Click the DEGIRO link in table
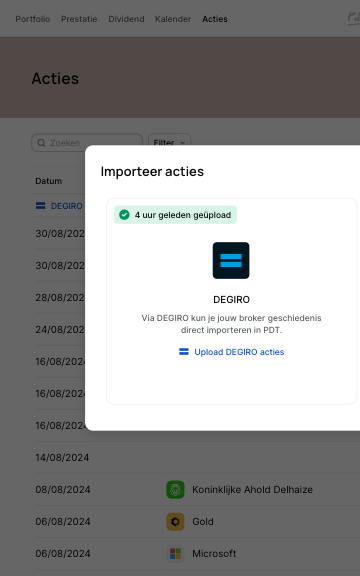This screenshot has width=360, height=576. [66, 206]
